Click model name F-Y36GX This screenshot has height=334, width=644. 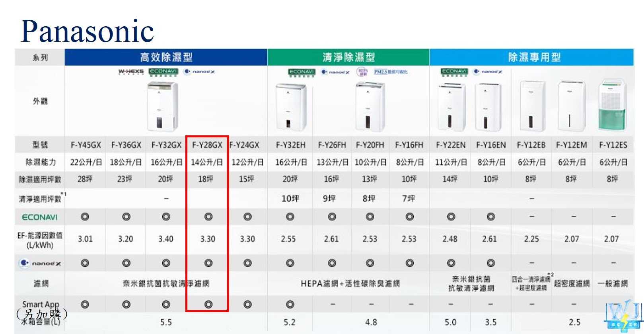pos(126,145)
